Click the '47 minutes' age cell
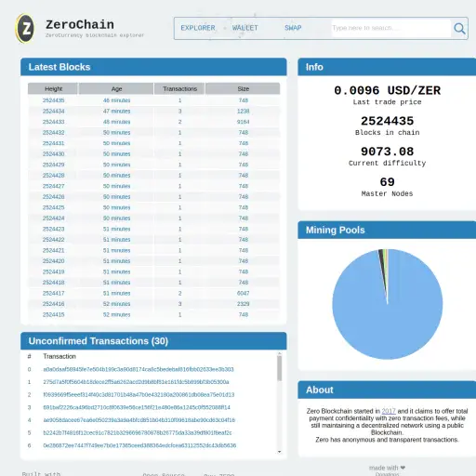Screen dimensions: 476x476 116,111
